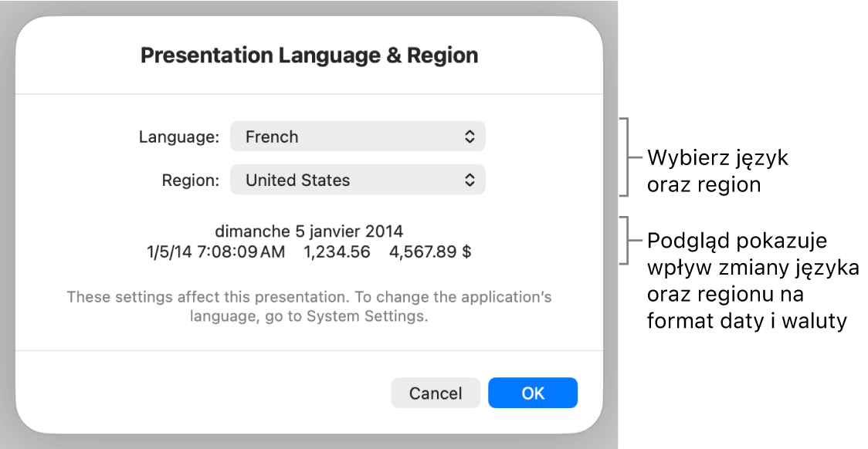This screenshot has width=868, height=449.
Task: Click the preview date 'dimanche 5 janvier 2014'
Action: (x=309, y=231)
